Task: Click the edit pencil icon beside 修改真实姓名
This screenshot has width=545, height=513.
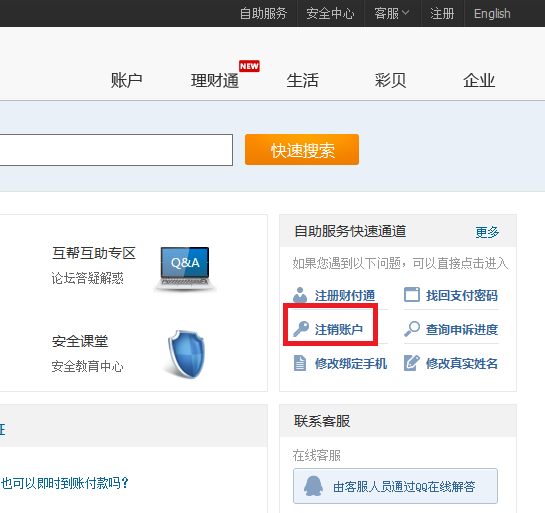Action: coord(412,363)
